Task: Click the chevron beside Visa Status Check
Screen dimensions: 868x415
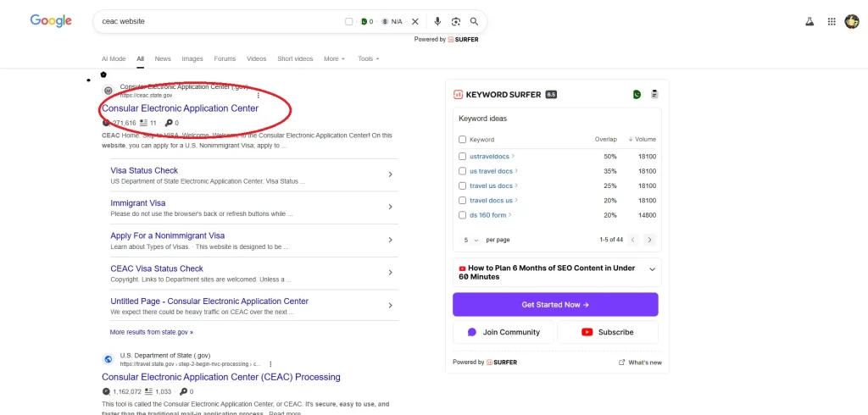Action: pos(390,174)
